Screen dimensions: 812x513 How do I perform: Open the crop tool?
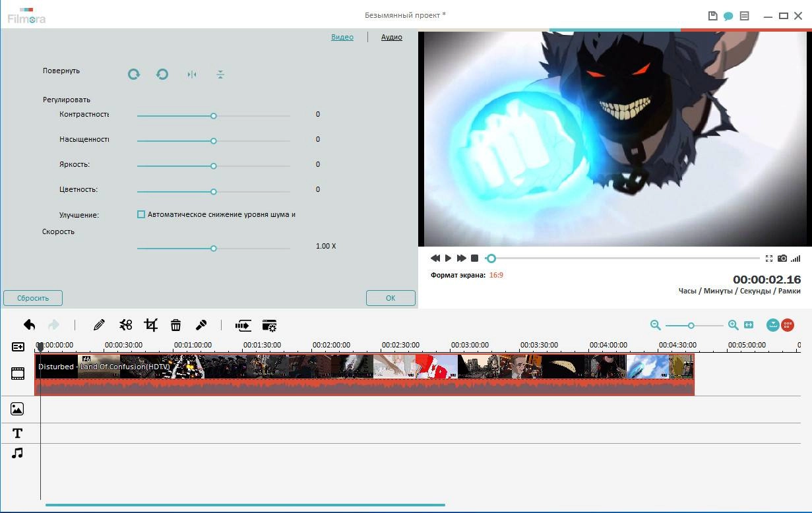pos(151,324)
